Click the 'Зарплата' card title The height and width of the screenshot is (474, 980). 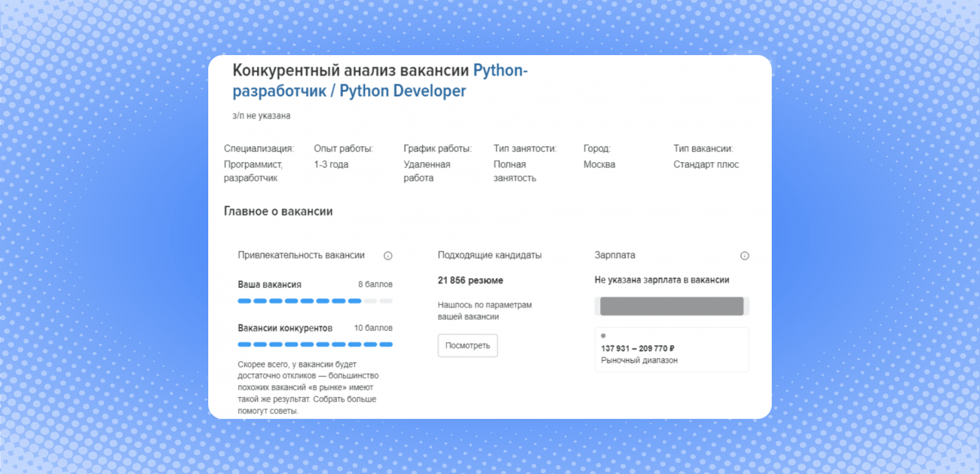615,255
